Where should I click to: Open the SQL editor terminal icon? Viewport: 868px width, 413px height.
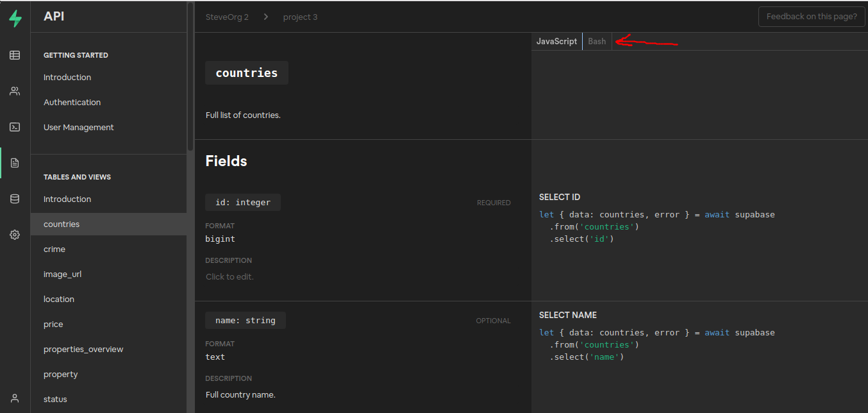(15, 127)
